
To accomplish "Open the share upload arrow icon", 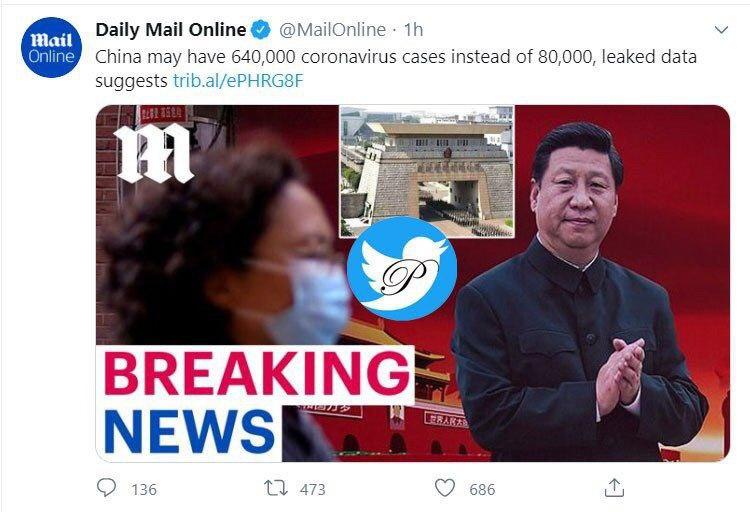I will coord(614,488).
